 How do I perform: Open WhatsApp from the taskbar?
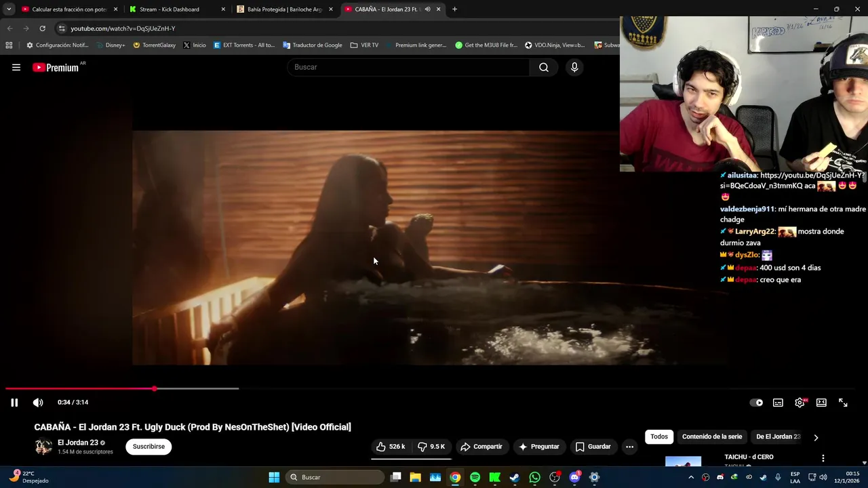coord(535,477)
